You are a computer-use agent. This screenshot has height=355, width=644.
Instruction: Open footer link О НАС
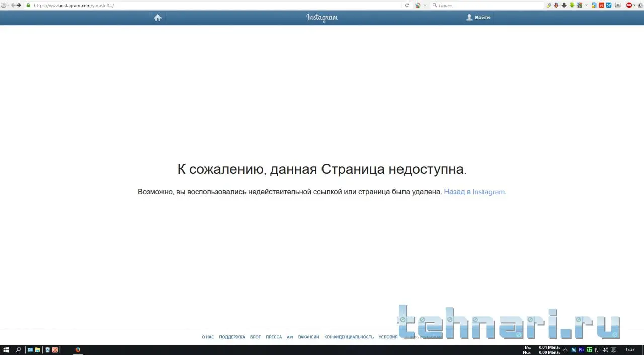[208, 337]
